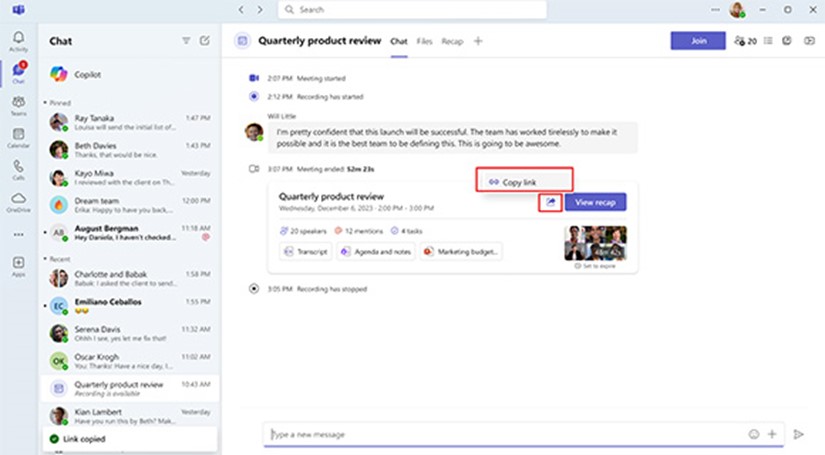This screenshot has width=825, height=455.
Task: Open the Dream team chat
Action: pyautogui.click(x=129, y=205)
